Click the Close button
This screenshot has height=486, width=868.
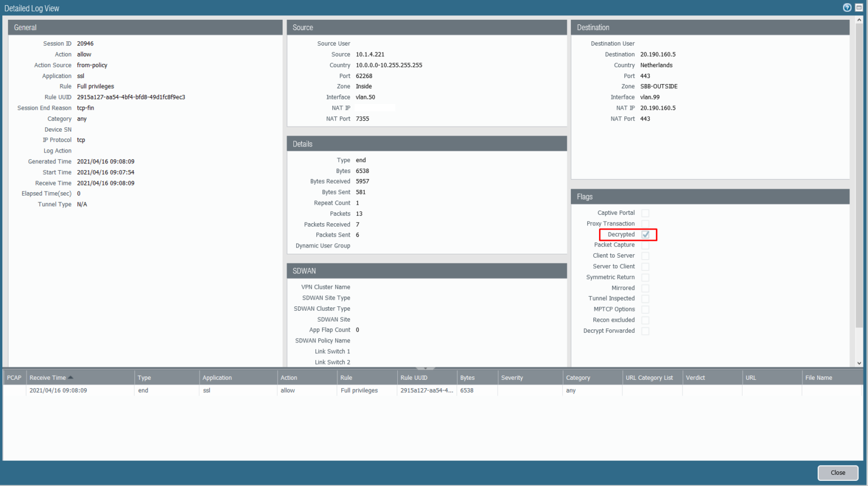[837, 472]
